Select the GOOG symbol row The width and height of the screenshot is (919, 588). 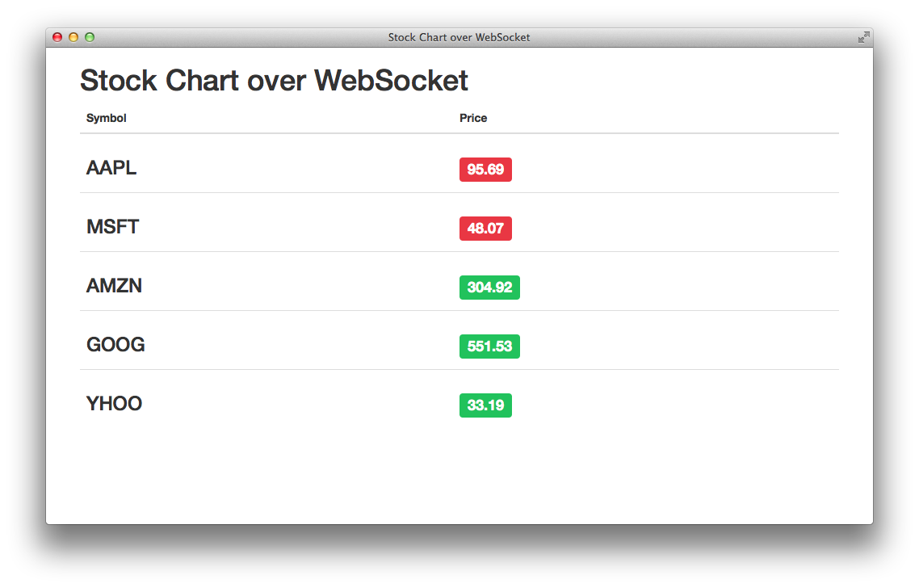click(115, 345)
